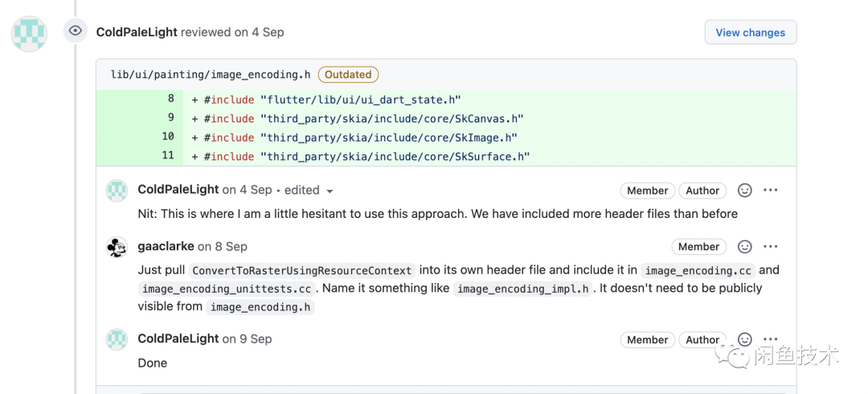Add emoji reaction to the Nit comment
This screenshot has width=868, height=394.
coord(745,191)
